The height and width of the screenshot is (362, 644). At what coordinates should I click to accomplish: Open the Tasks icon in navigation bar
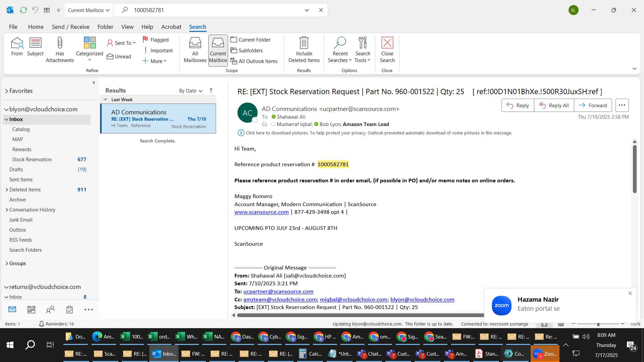pyautogui.click(x=69, y=309)
